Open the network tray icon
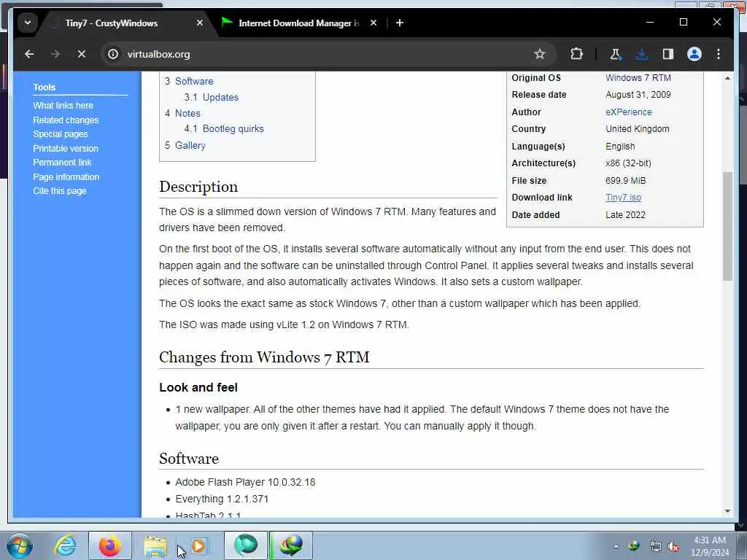Viewport: 747px width, 560px height. click(656, 547)
